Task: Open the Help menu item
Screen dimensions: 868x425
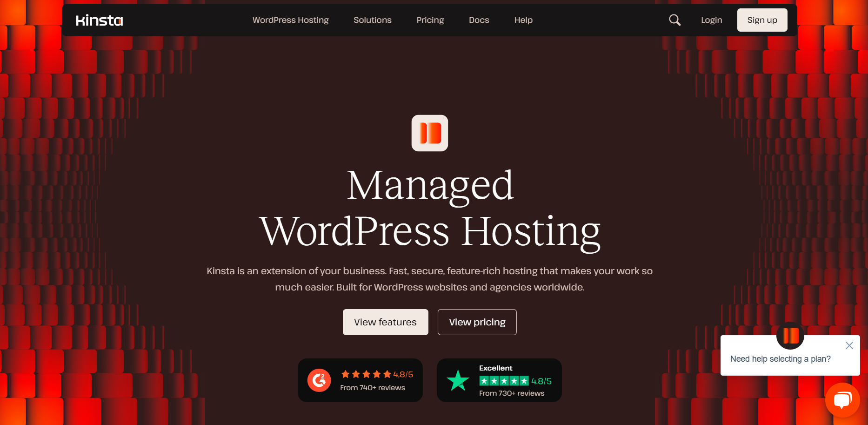Action: (523, 20)
